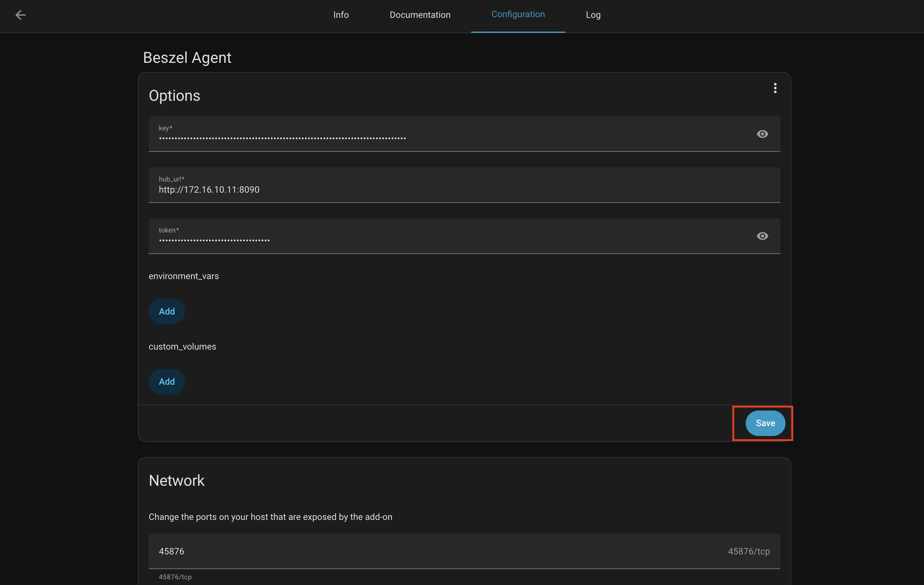Click the Beszel Agent title

point(187,57)
